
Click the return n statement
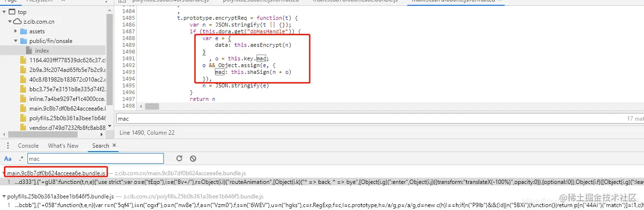(202, 99)
